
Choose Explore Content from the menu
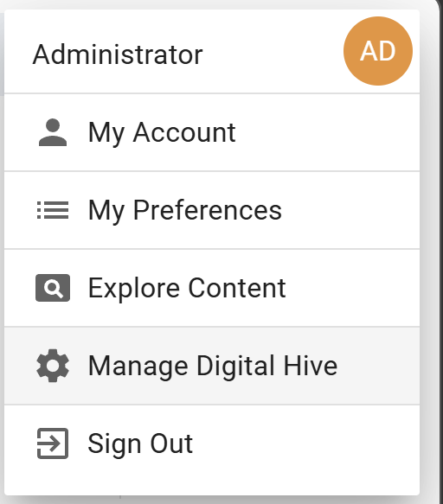[x=212, y=289]
